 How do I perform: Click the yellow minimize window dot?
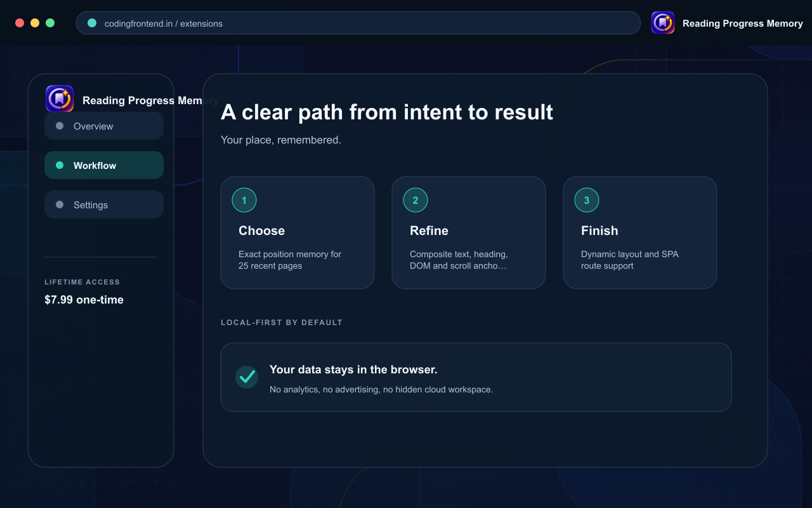[35, 23]
